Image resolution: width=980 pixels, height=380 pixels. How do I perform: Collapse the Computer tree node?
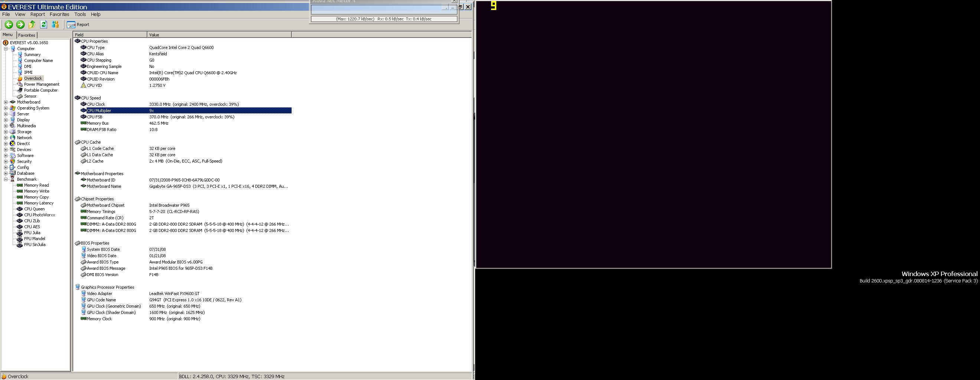(6, 49)
